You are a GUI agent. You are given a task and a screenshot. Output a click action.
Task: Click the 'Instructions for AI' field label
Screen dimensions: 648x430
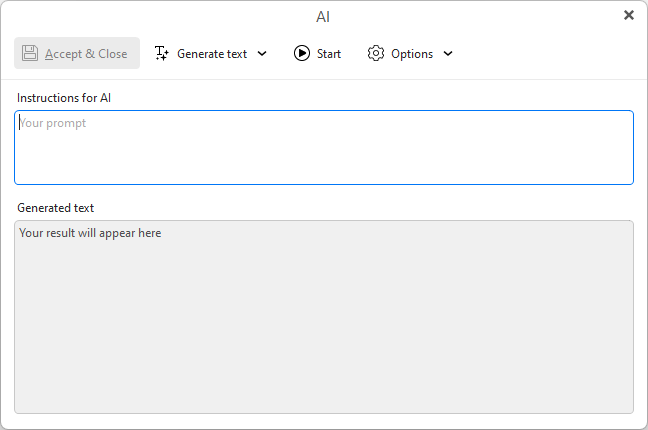pyautogui.click(x=64, y=98)
